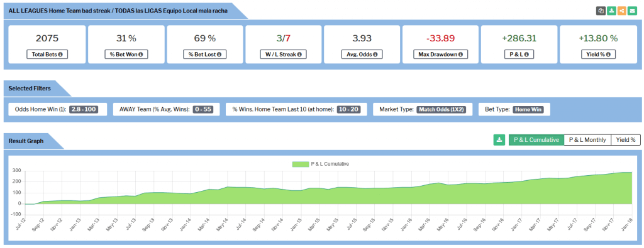Select the Market Type Match Odds (1X2) badge
The image size is (644, 248).
pos(441,109)
